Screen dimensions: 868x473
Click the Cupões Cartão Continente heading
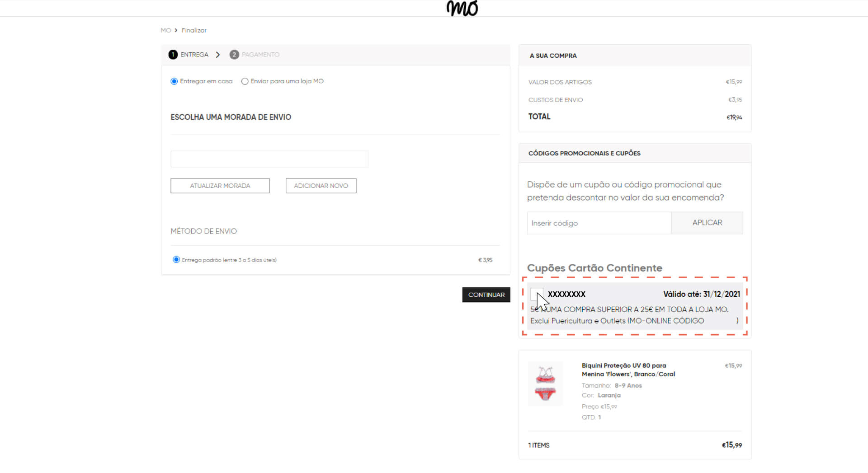pos(594,268)
